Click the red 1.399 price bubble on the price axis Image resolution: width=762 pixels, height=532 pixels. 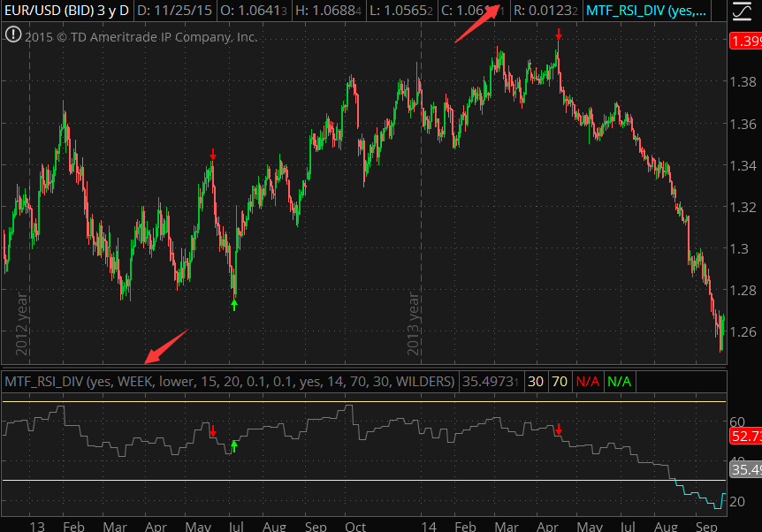click(743, 42)
